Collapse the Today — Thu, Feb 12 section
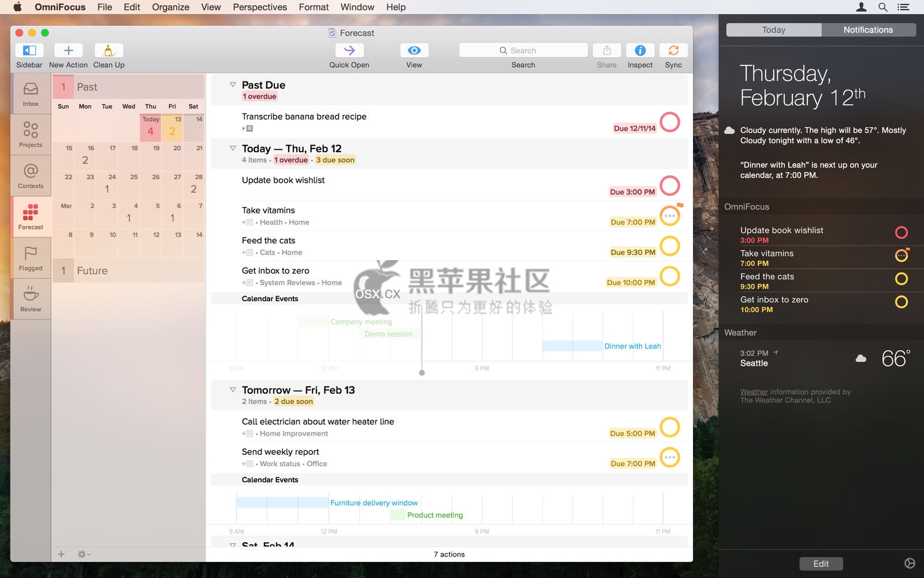This screenshot has width=924, height=578. click(x=233, y=148)
